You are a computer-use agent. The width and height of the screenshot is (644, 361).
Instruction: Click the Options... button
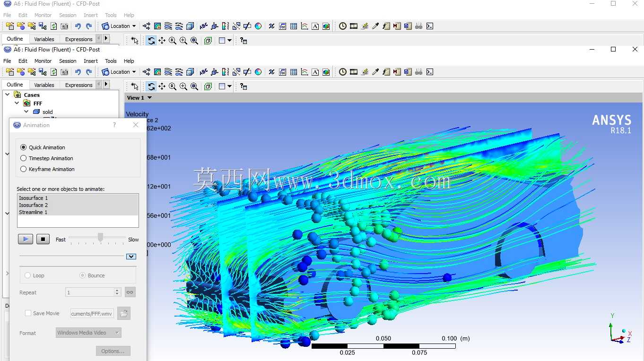(x=113, y=351)
